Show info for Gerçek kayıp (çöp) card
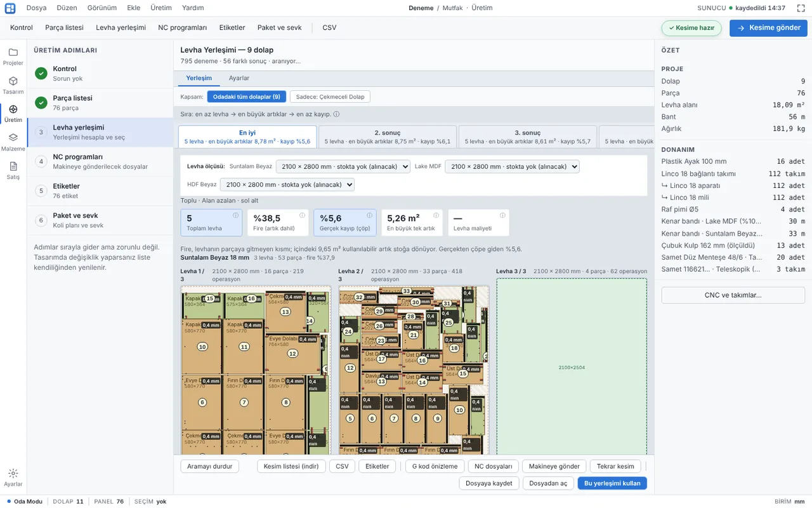The width and height of the screenshot is (812, 508). pyautogui.click(x=369, y=215)
